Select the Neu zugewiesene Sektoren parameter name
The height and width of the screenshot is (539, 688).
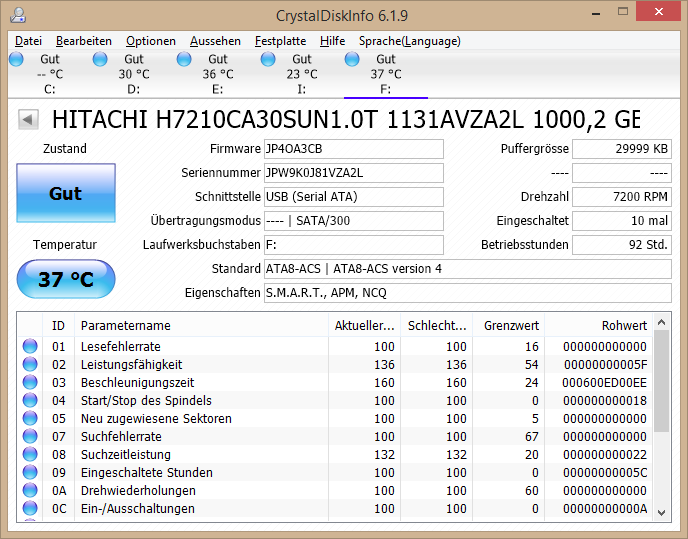pos(156,418)
